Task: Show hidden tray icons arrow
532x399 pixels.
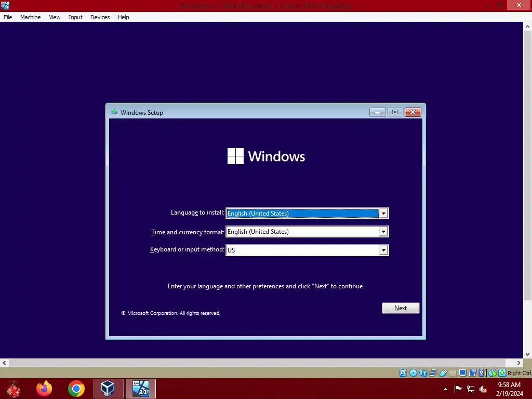Action: 445,389
